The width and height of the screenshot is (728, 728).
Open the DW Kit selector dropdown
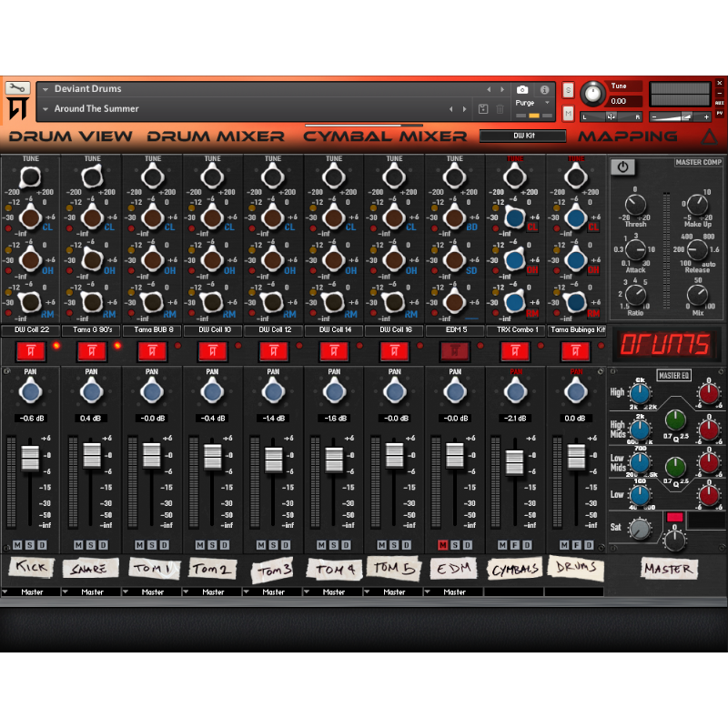[x=523, y=136]
